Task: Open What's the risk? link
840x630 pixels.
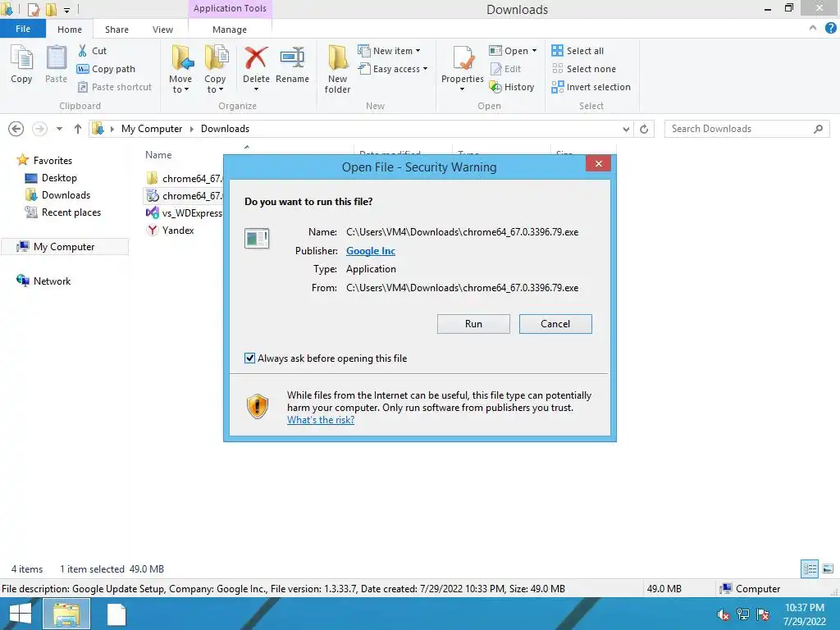Action: click(x=321, y=420)
